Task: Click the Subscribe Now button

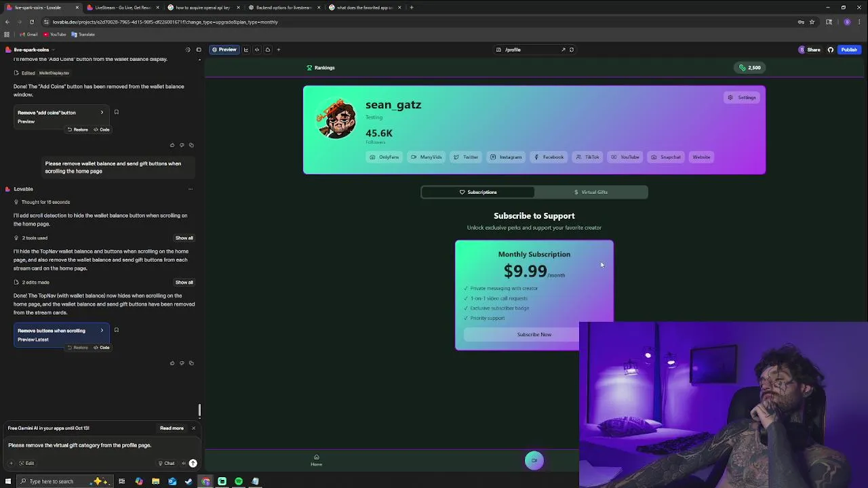Action: pyautogui.click(x=534, y=334)
